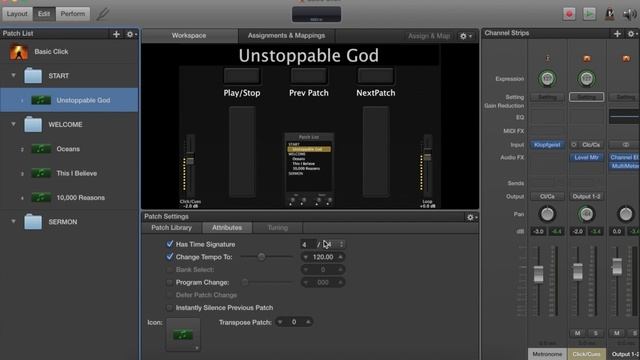Switch to Edit mode
The width and height of the screenshot is (640, 360).
tap(44, 14)
